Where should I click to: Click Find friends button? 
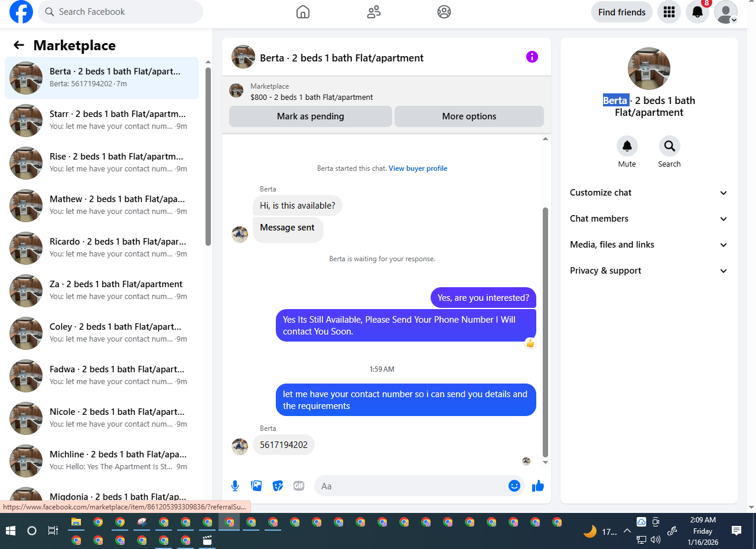tap(622, 12)
